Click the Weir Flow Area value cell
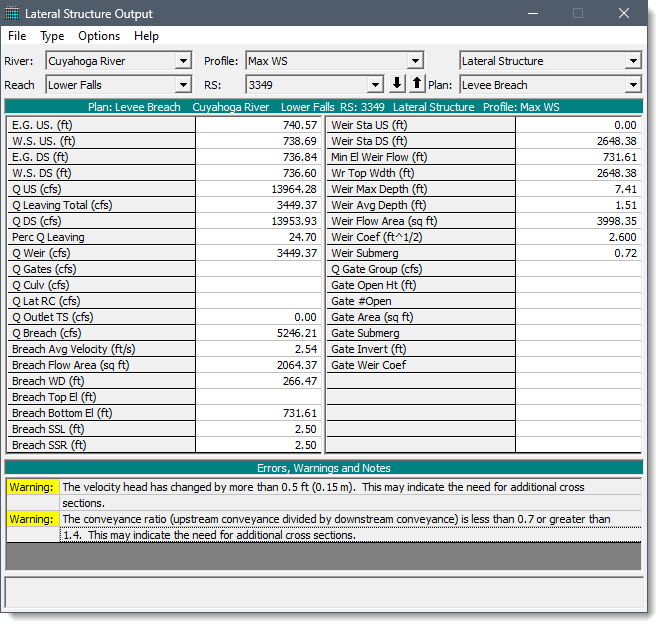The height and width of the screenshot is (628, 663). click(578, 221)
